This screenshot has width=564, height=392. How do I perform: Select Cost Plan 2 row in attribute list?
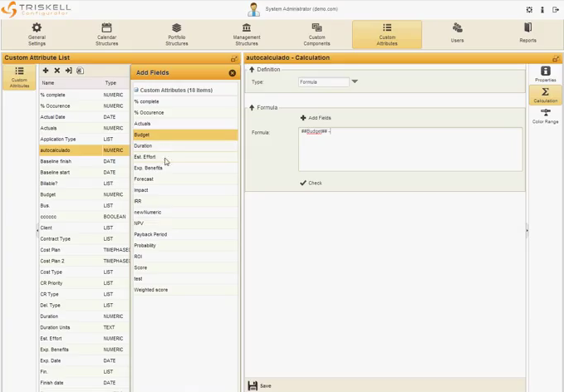(x=84, y=261)
